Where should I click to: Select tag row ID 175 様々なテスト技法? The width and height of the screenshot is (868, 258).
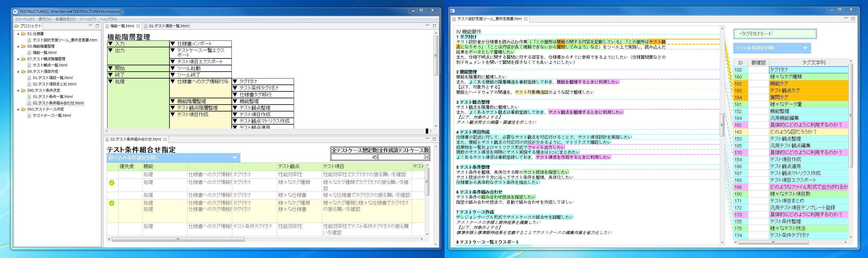(x=791, y=228)
